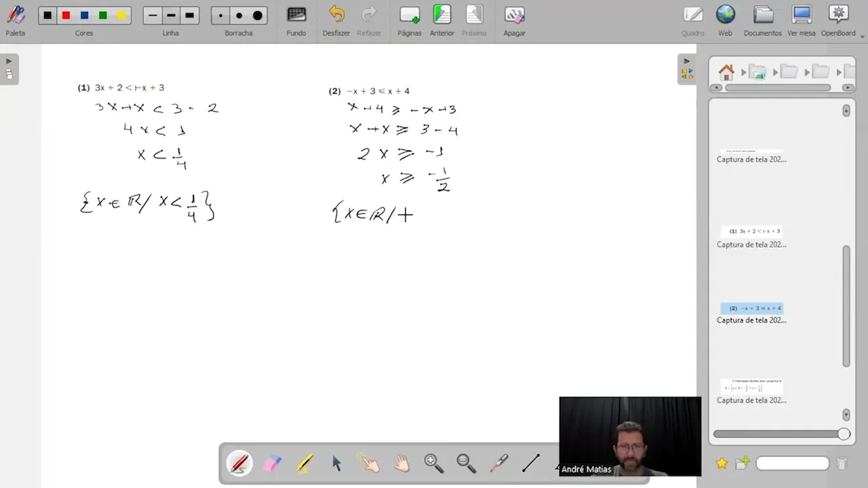This screenshot has height=488, width=868.
Task: Select the Eraser tool in bottom palette
Action: coord(272,464)
